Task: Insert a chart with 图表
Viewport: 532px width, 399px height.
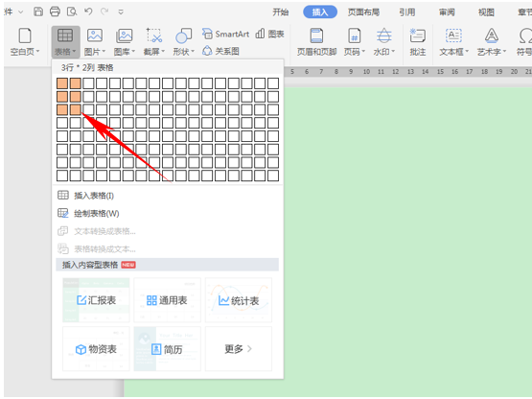Action: coord(269,34)
